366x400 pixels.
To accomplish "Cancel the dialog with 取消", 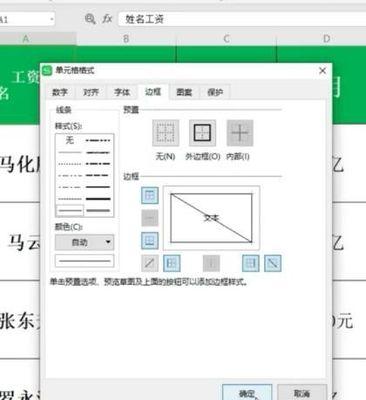I will coord(302,393).
